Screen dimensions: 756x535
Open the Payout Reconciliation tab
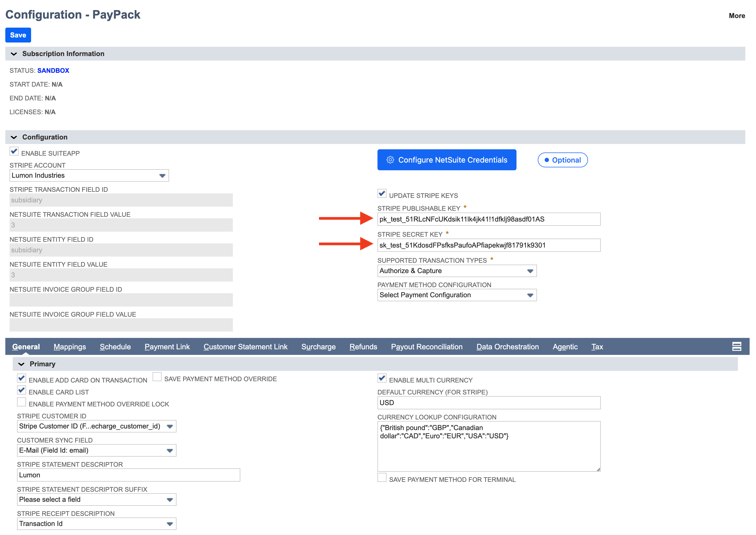point(427,347)
